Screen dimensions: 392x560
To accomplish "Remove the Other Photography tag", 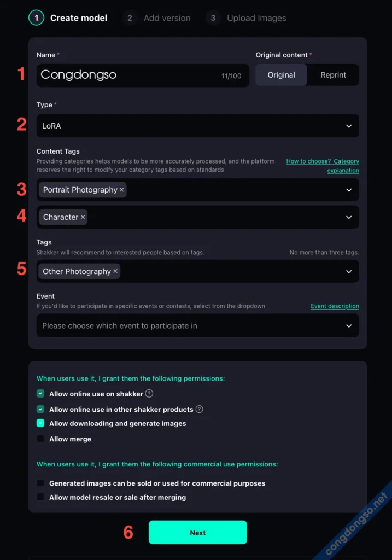I will pyautogui.click(x=115, y=271).
